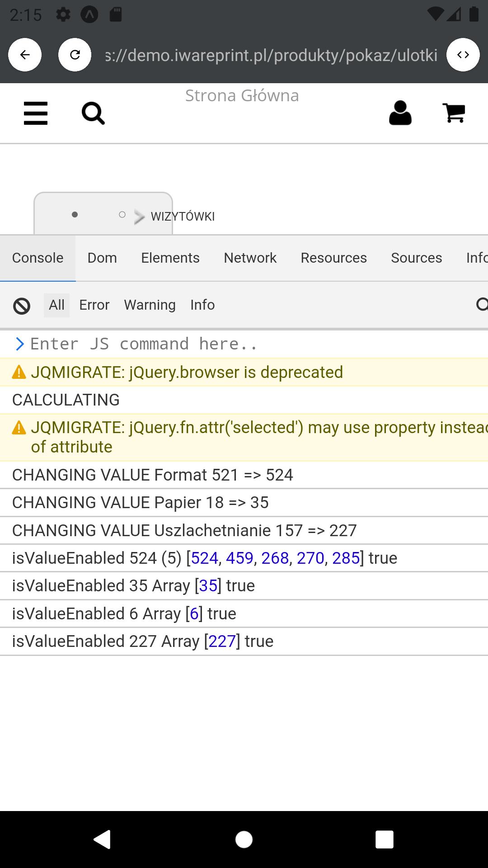
Task: Click array value 285 in the console
Action: pyautogui.click(x=346, y=558)
